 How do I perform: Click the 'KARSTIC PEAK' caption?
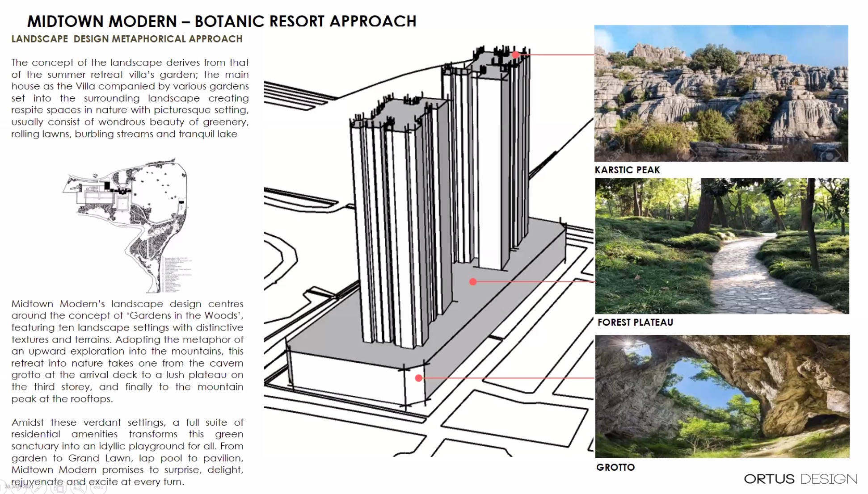click(627, 170)
